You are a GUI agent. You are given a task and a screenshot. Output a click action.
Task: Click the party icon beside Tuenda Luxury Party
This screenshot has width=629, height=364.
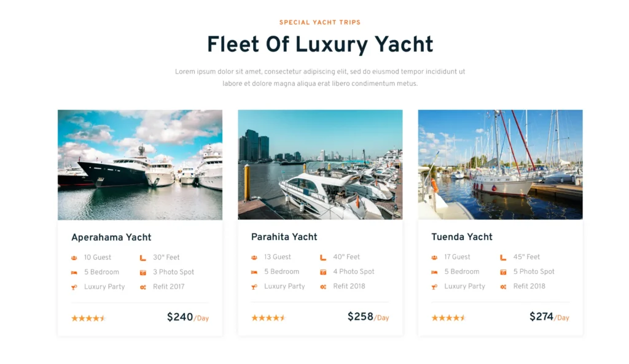434,287
